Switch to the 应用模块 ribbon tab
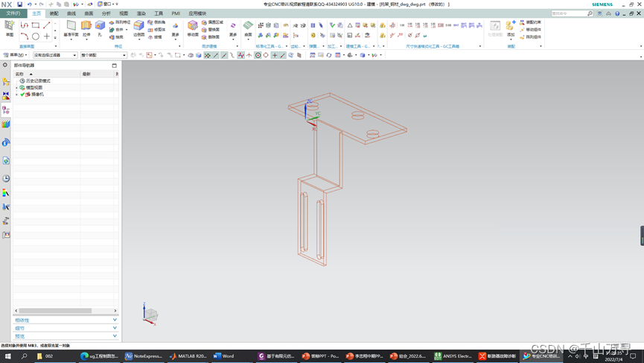Screen dimensions: 644x363 tap(197, 13)
